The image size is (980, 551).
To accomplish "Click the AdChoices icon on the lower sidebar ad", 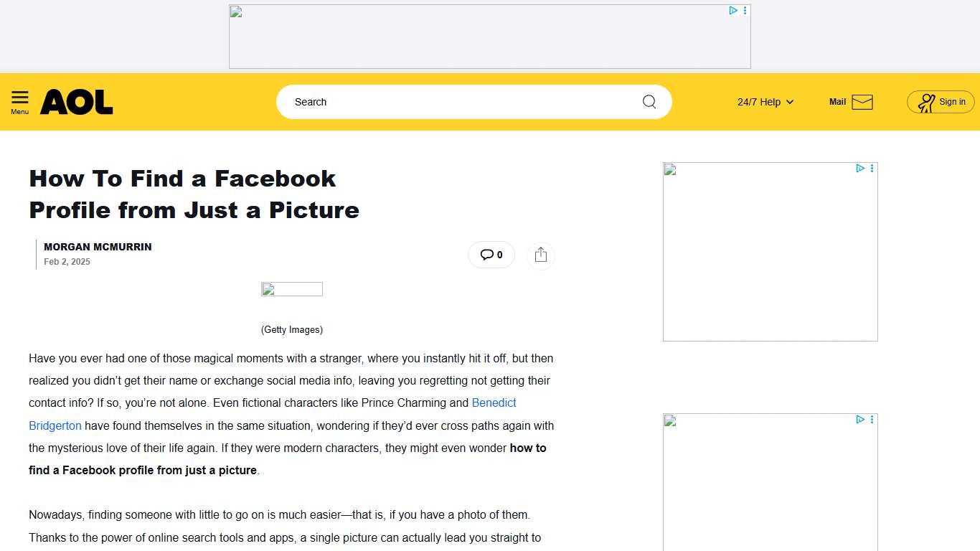I will pyautogui.click(x=859, y=419).
